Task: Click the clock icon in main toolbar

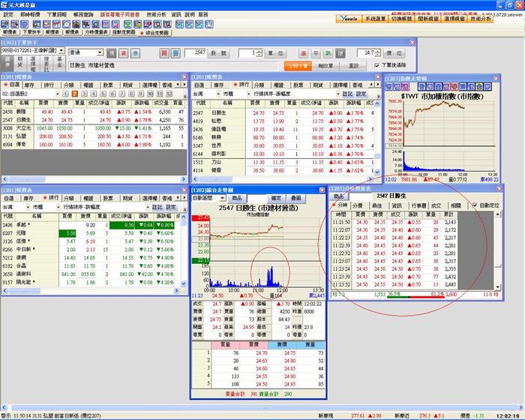Action: 66,24
